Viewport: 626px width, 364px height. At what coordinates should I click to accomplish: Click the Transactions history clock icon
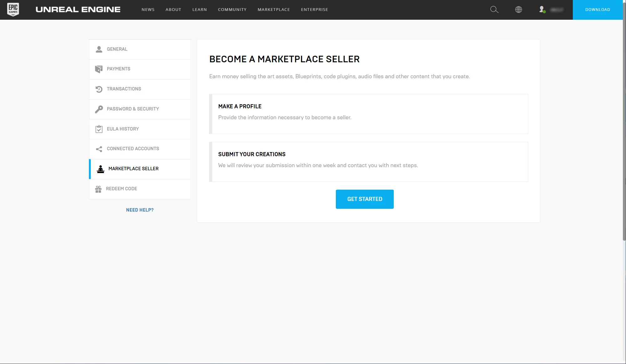99,89
